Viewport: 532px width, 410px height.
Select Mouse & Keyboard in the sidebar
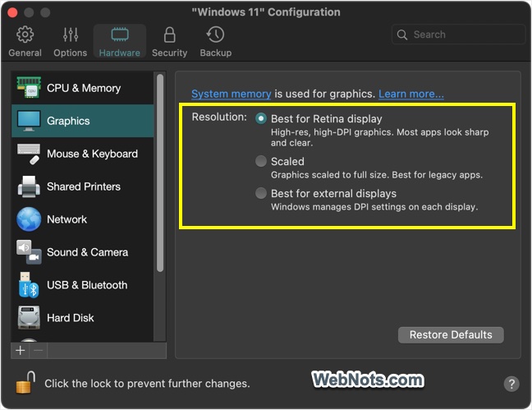pyautogui.click(x=82, y=154)
